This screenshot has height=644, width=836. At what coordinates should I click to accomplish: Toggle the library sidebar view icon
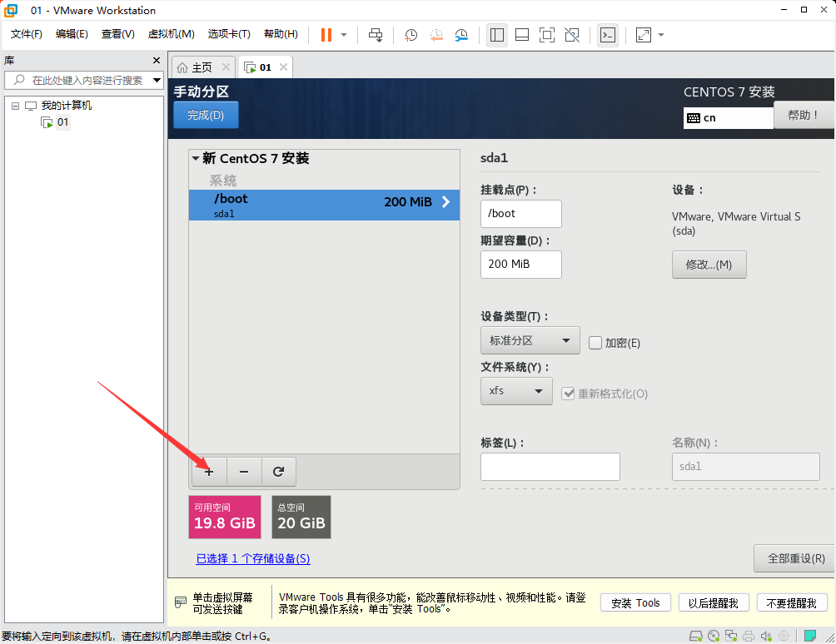click(497, 35)
